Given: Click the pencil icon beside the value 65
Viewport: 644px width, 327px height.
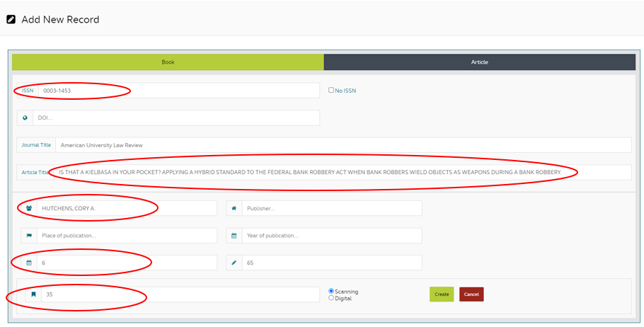Looking at the screenshot, I should 234,263.
